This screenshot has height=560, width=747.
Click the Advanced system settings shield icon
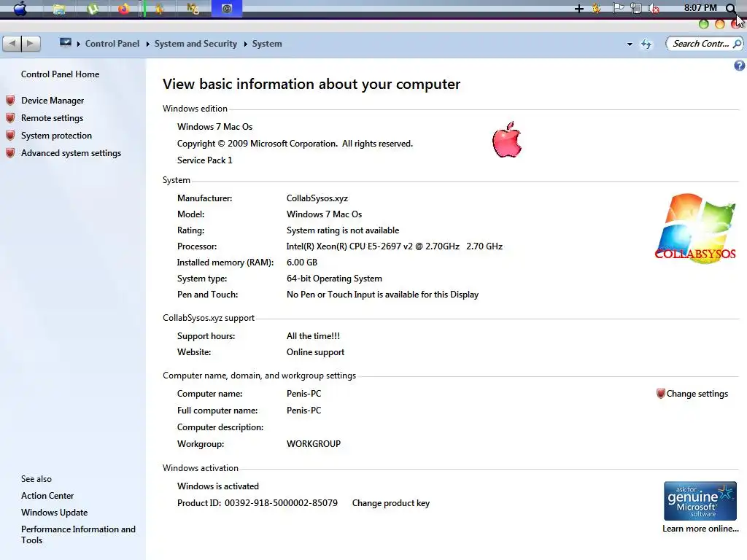[x=10, y=153]
